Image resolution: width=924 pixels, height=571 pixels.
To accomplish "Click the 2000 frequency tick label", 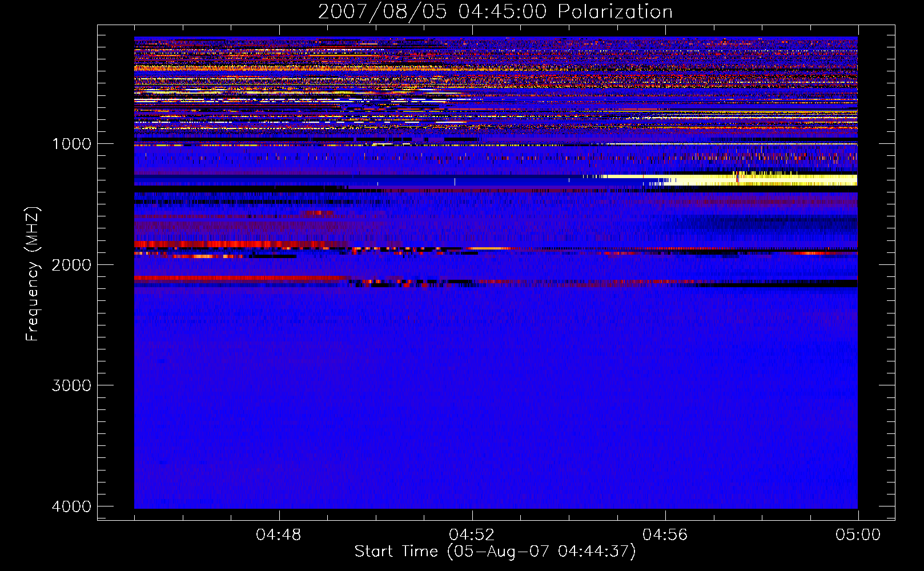I will tap(71, 264).
